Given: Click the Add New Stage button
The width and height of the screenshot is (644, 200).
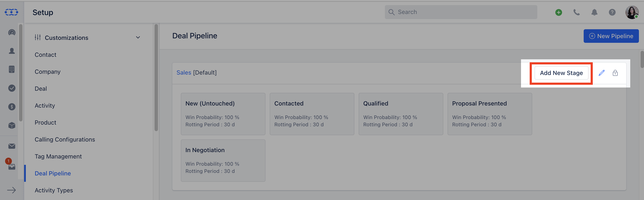Looking at the screenshot, I should (x=561, y=73).
